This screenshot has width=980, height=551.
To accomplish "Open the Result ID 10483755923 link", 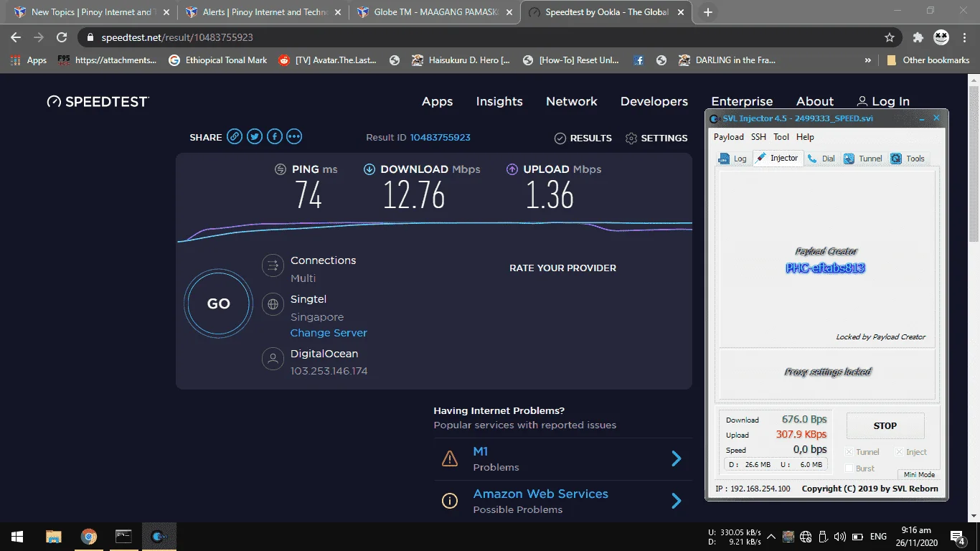I will click(x=440, y=137).
